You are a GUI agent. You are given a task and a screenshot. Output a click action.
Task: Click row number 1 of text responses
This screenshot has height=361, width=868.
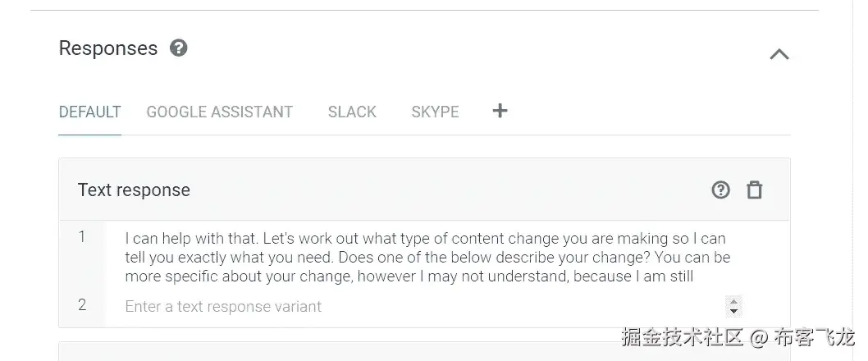[82, 237]
